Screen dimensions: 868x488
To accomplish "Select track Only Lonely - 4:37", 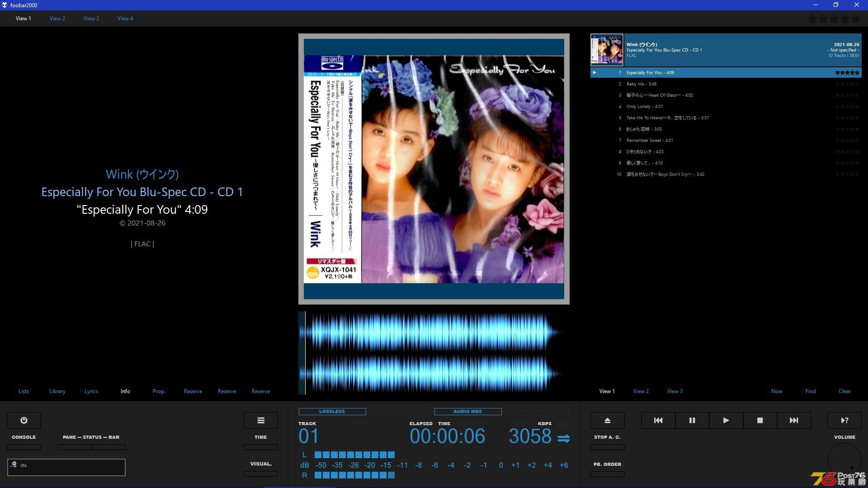I will (x=726, y=107).
